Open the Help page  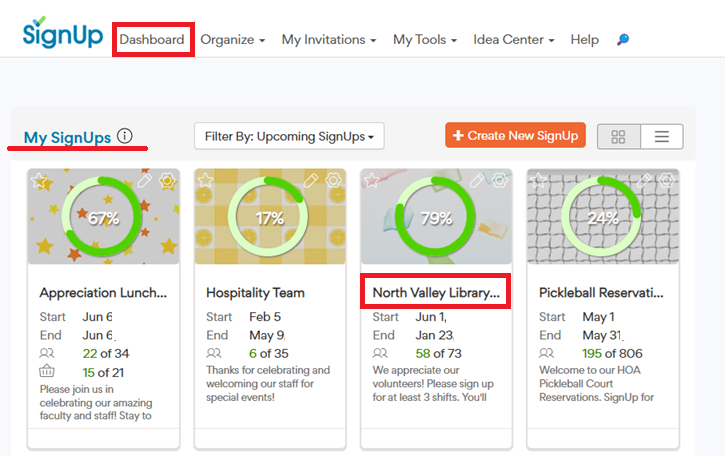tap(584, 40)
